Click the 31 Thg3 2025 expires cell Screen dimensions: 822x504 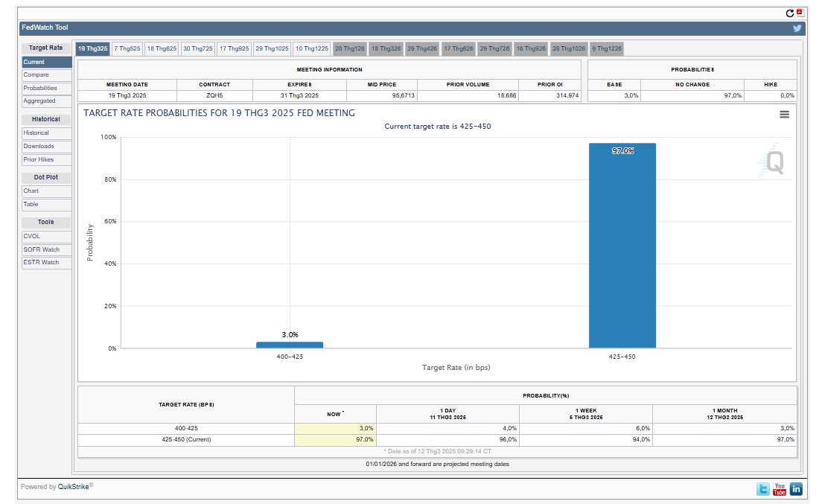299,95
